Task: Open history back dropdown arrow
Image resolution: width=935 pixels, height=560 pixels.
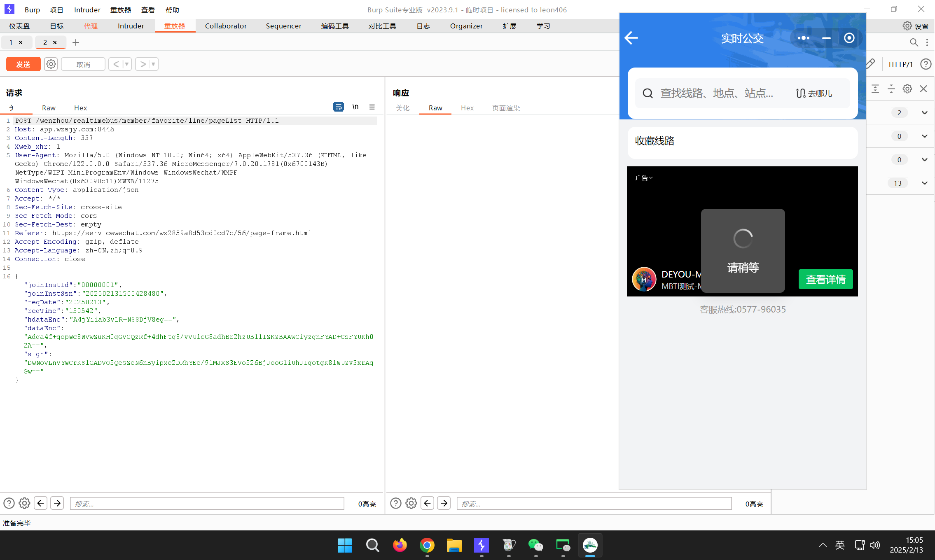Action: point(127,64)
